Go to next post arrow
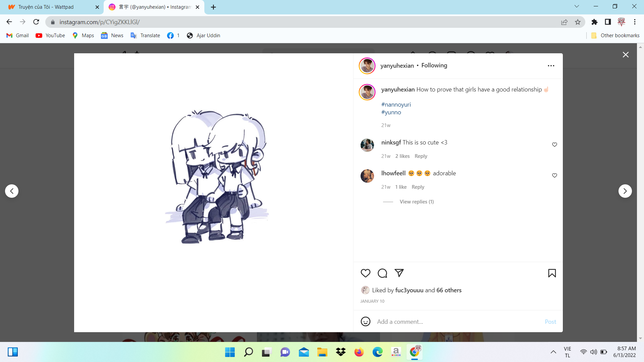 click(625, 191)
